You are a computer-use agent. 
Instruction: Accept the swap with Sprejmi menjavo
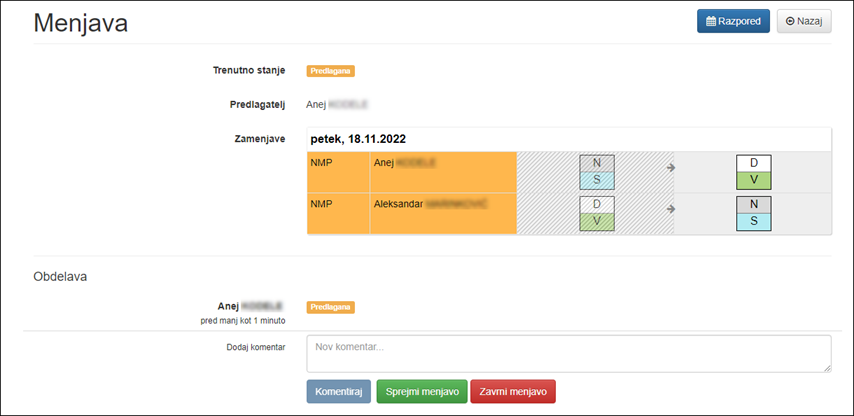(421, 391)
